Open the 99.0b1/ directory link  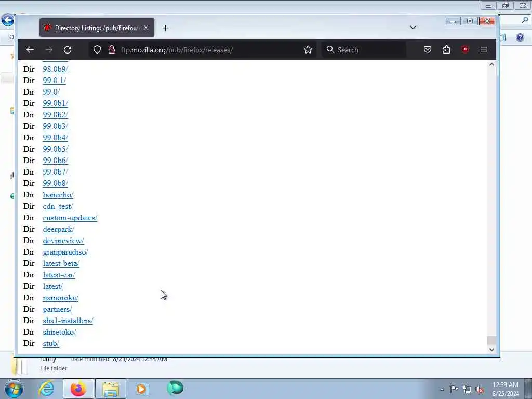(55, 103)
